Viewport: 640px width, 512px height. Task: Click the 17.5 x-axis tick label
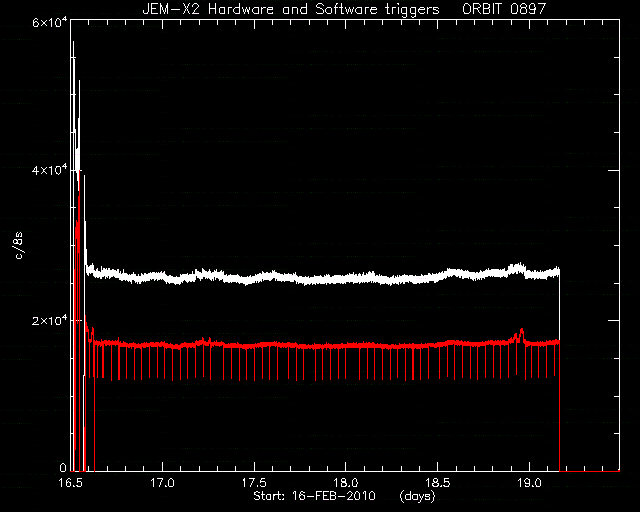254,483
